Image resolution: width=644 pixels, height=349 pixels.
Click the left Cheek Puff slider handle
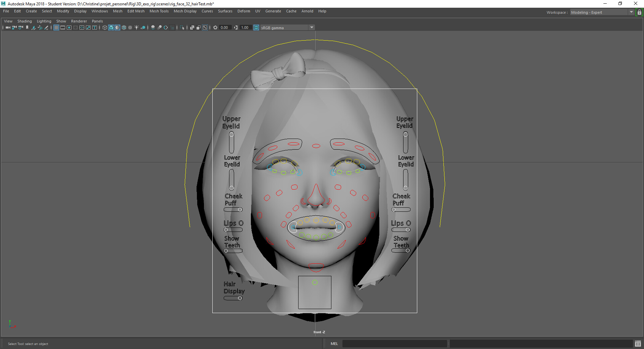[x=240, y=209]
